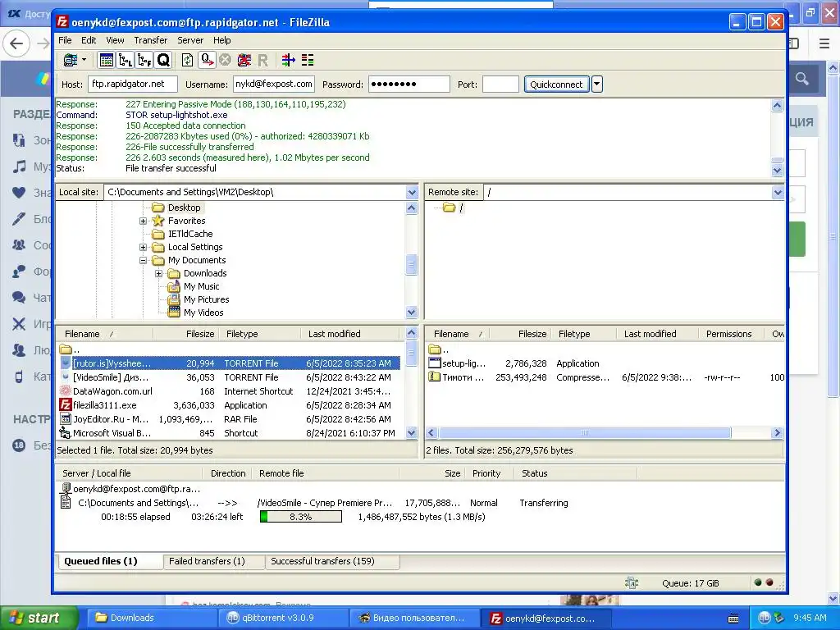Click the Password input field

coord(409,84)
